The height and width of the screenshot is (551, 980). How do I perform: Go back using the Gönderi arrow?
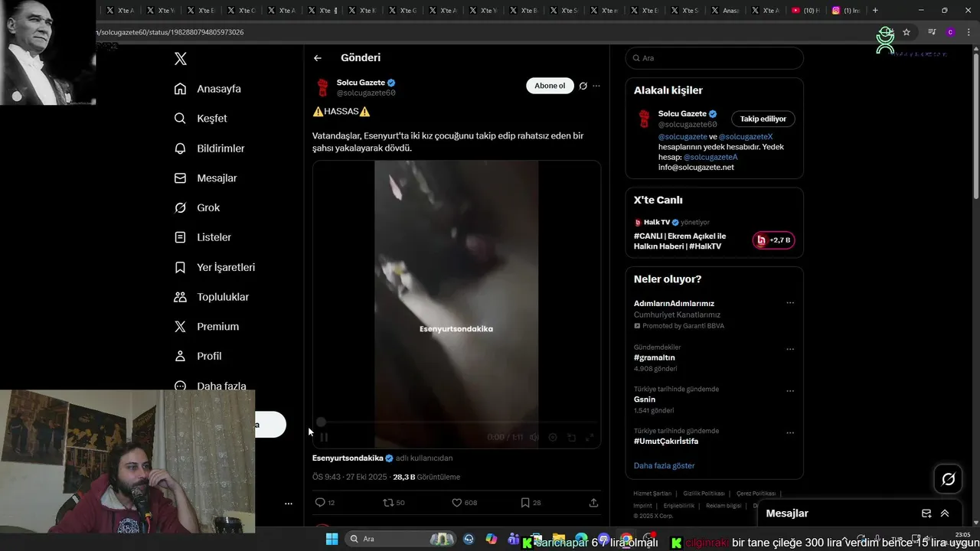tap(318, 58)
